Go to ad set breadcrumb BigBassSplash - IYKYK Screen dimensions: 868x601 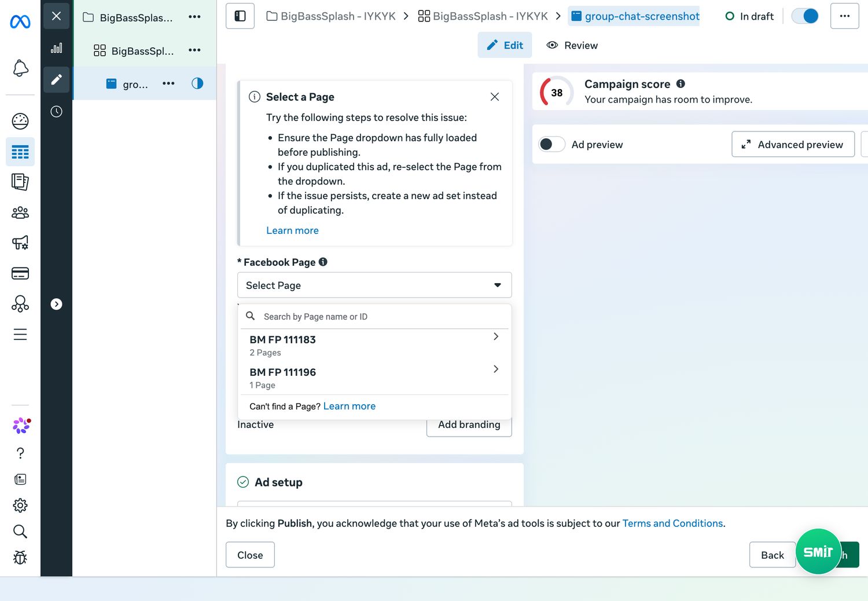coord(483,16)
